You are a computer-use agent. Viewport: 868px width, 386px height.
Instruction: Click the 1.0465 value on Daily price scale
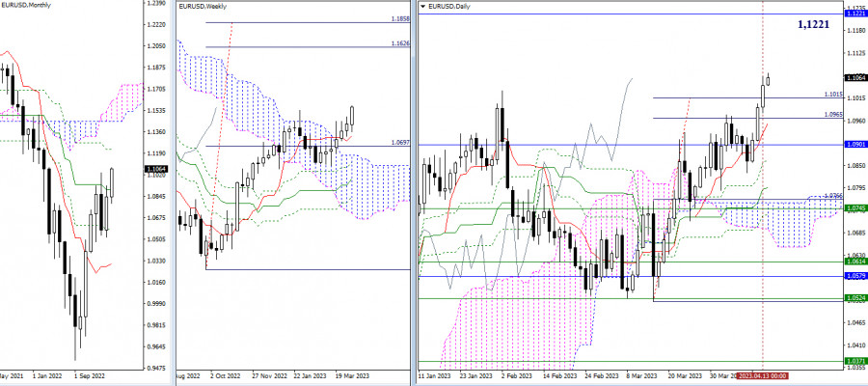point(855,322)
